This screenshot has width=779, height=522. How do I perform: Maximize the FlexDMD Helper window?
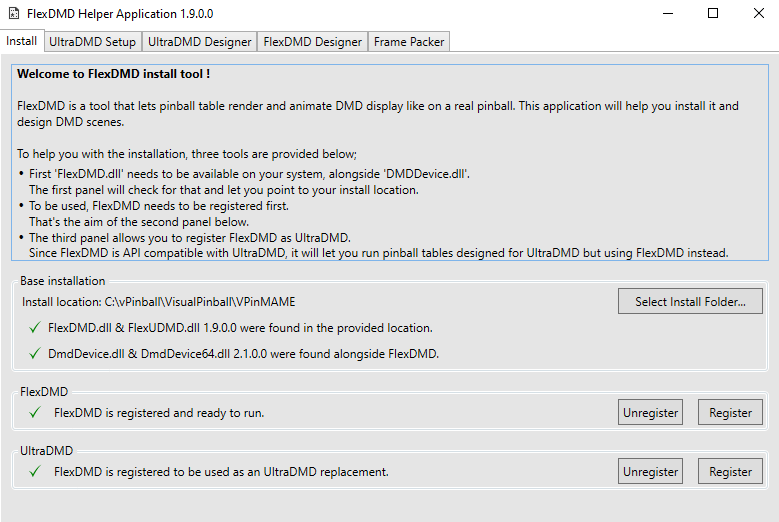click(712, 14)
